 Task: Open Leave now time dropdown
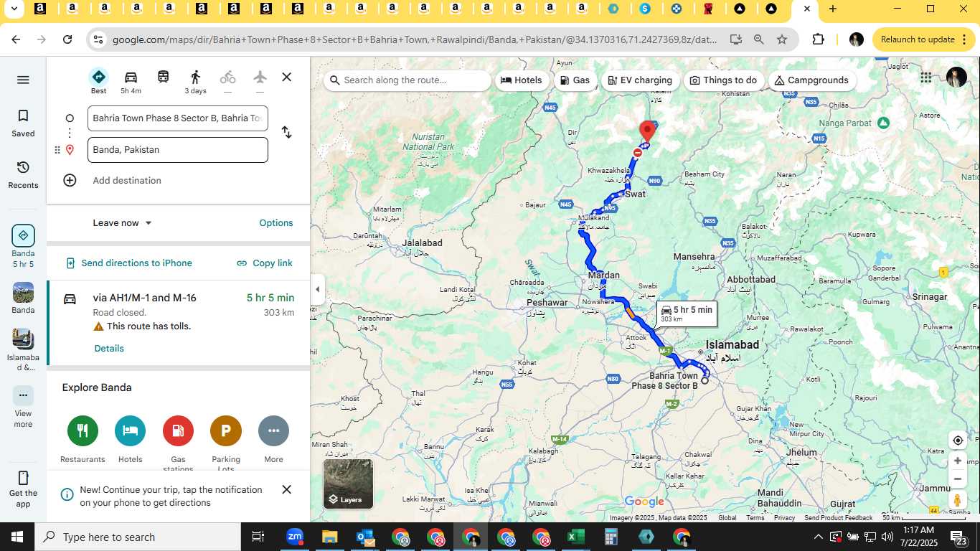coord(123,223)
